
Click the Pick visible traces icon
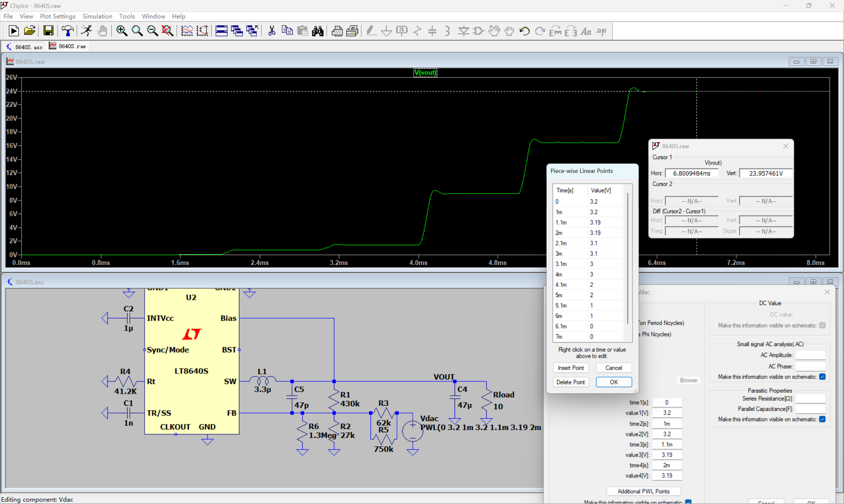coord(187,31)
